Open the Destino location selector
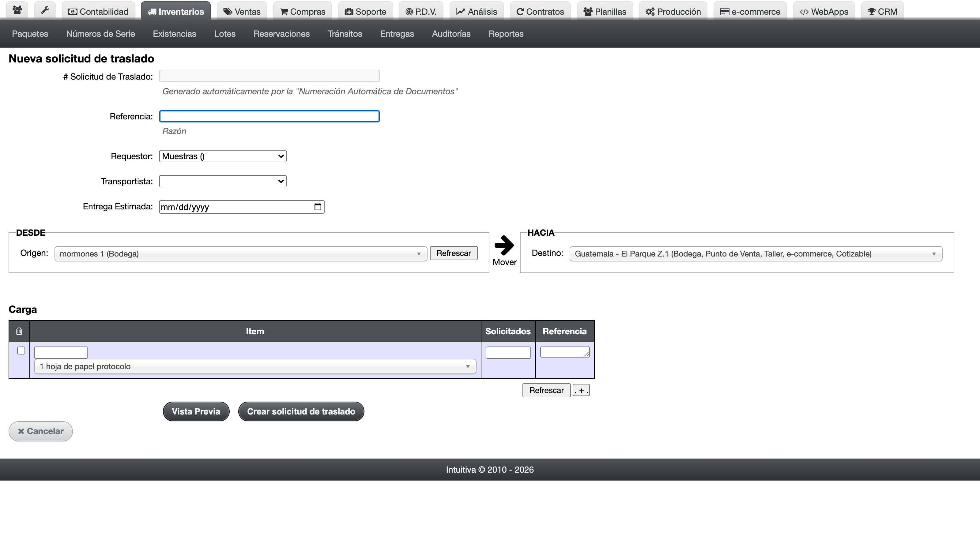This screenshot has height=551, width=980. click(x=756, y=254)
